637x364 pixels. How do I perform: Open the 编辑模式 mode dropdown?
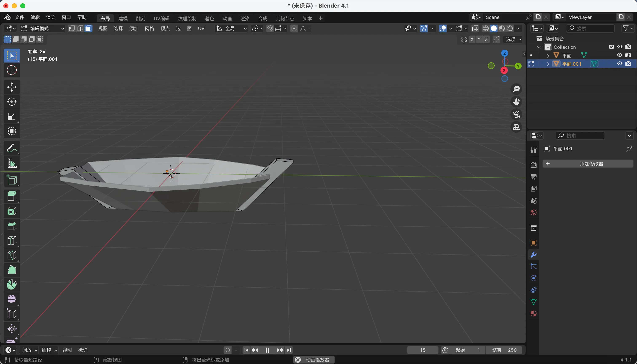pyautogui.click(x=43, y=28)
